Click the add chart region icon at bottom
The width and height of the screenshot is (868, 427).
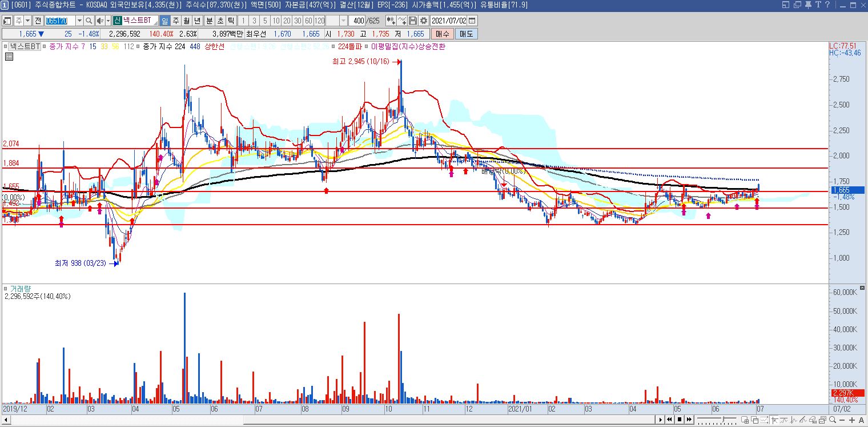[745, 420]
